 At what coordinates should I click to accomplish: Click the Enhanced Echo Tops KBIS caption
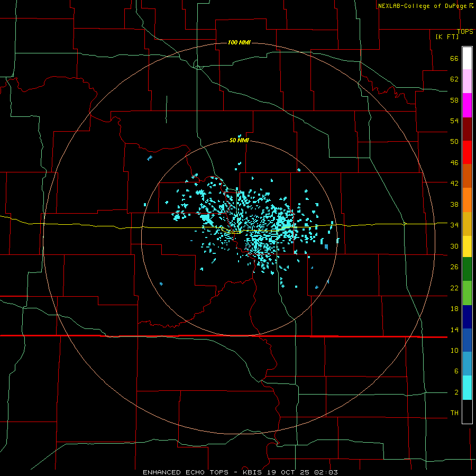[240, 472]
